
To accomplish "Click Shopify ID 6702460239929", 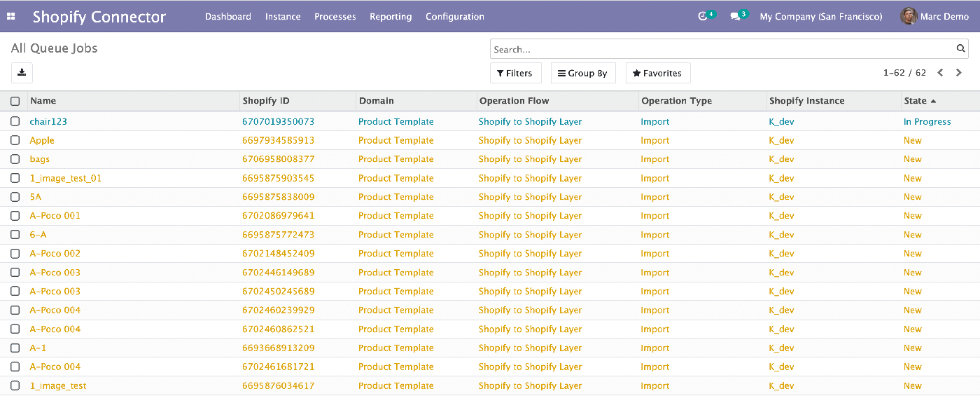I will (279, 310).
